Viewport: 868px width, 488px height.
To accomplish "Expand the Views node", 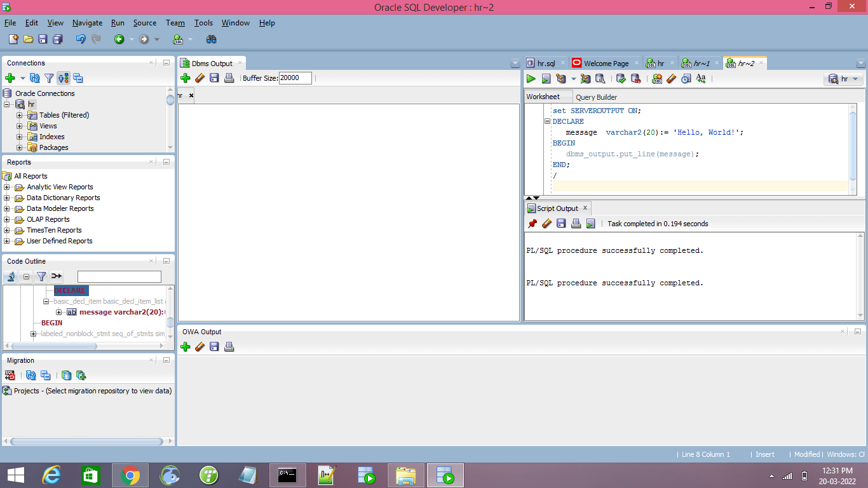I will pos(20,126).
